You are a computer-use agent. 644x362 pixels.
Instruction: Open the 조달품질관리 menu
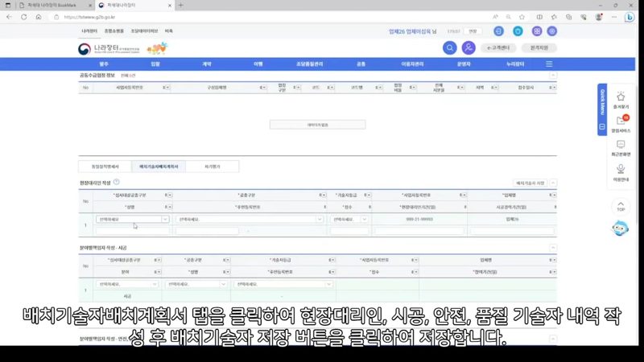click(x=310, y=64)
